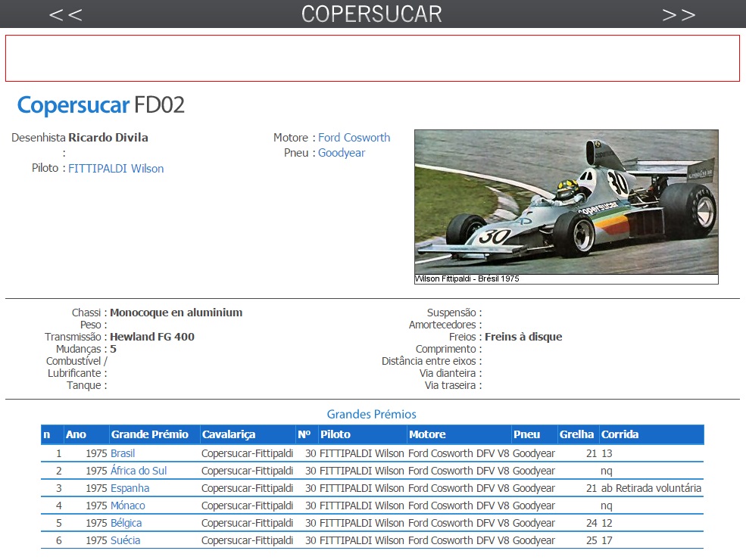Click the empty red-bordered banner box
Screen dimensions: 746x560
(x=373, y=58)
